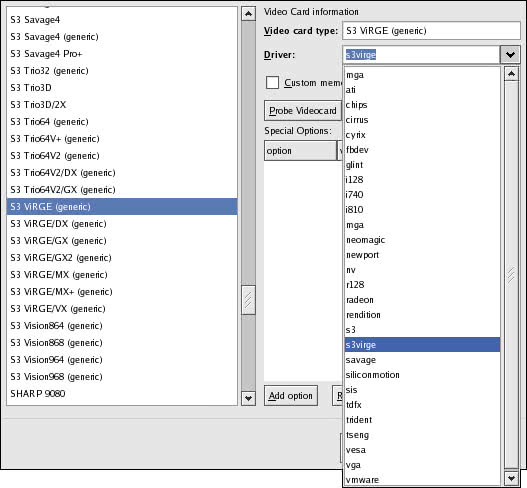Select 'glint' driver in dropdown
Screen dimensions: 527x488
pos(422,165)
